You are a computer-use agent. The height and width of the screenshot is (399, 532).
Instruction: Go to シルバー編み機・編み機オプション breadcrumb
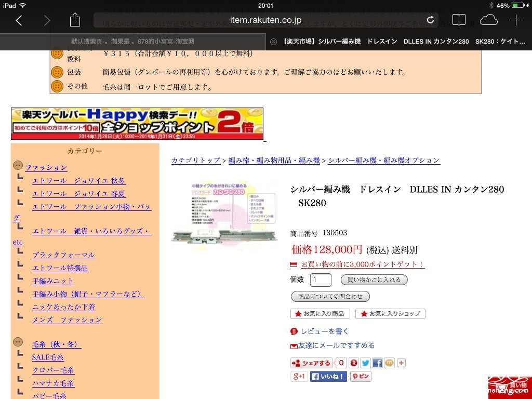click(x=384, y=161)
